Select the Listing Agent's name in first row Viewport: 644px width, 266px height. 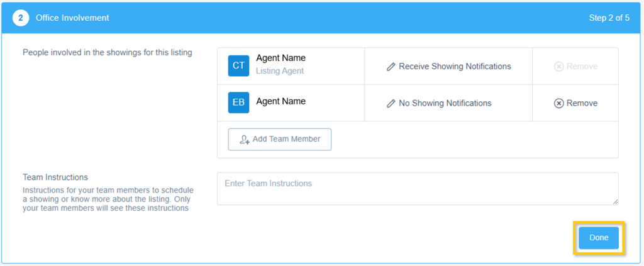[280, 58]
